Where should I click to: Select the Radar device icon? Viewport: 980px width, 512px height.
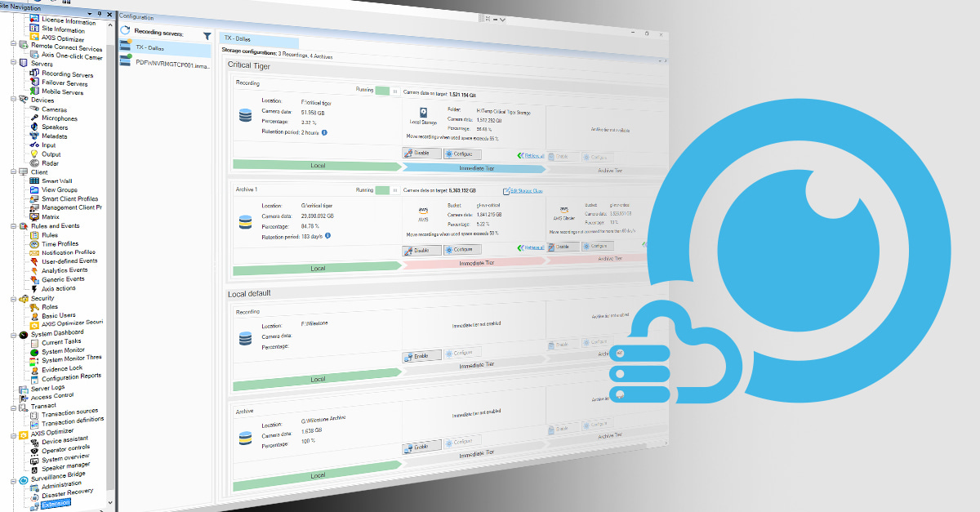tap(34, 163)
